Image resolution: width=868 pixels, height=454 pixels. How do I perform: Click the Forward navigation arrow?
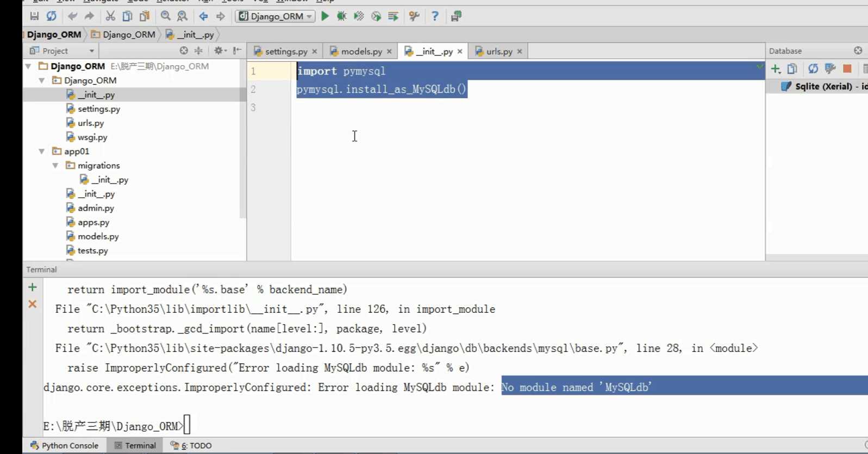click(220, 16)
